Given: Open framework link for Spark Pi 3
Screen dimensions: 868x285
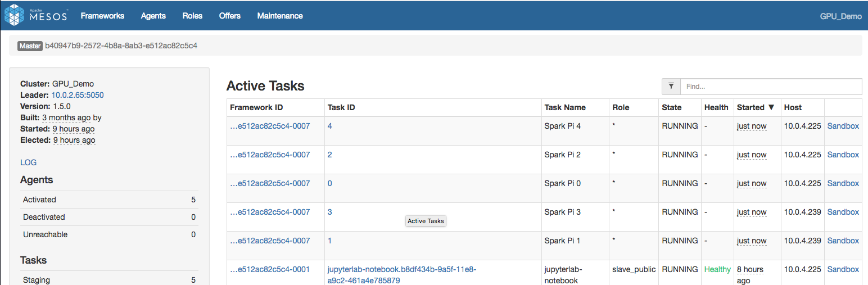Looking at the screenshot, I should 270,212.
